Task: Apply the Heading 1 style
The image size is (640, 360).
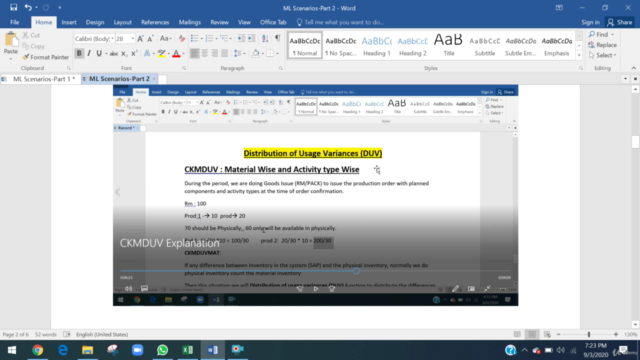Action: [377, 45]
